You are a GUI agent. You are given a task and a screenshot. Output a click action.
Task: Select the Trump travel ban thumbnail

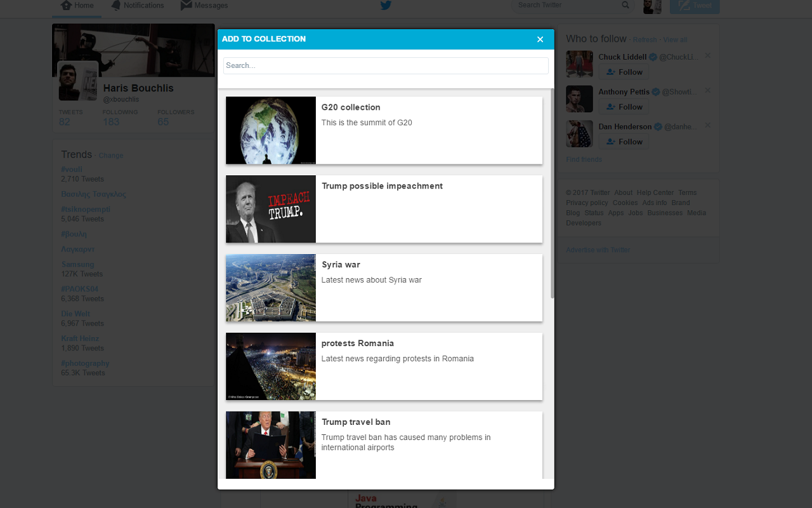pyautogui.click(x=271, y=445)
